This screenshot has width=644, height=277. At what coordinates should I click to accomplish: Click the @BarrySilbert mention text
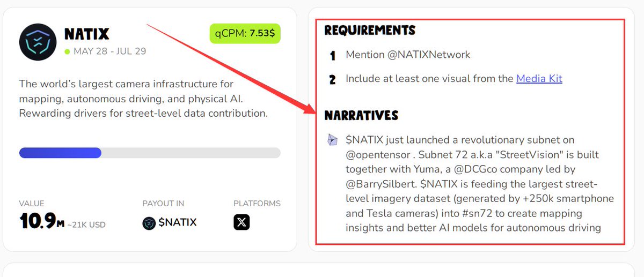point(382,184)
